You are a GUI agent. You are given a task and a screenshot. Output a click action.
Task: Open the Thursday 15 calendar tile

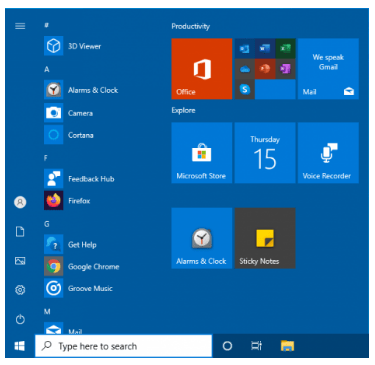[265, 153]
